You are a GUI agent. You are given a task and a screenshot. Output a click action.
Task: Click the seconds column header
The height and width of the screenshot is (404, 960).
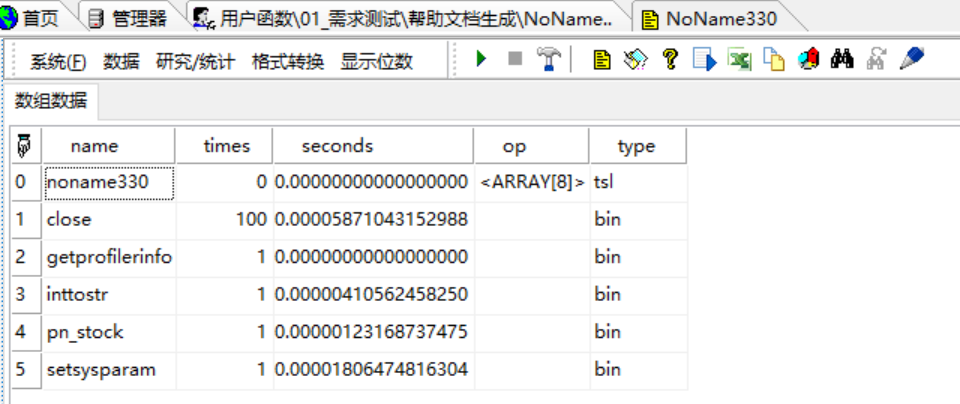pyautogui.click(x=337, y=146)
